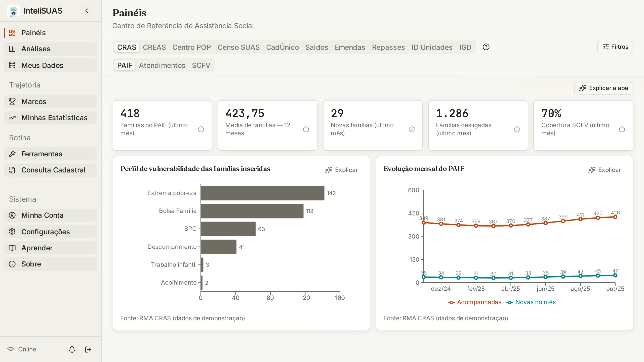Screen dimensions: 644x362
Task: Open Análises in the sidebar
Action: 50,49
